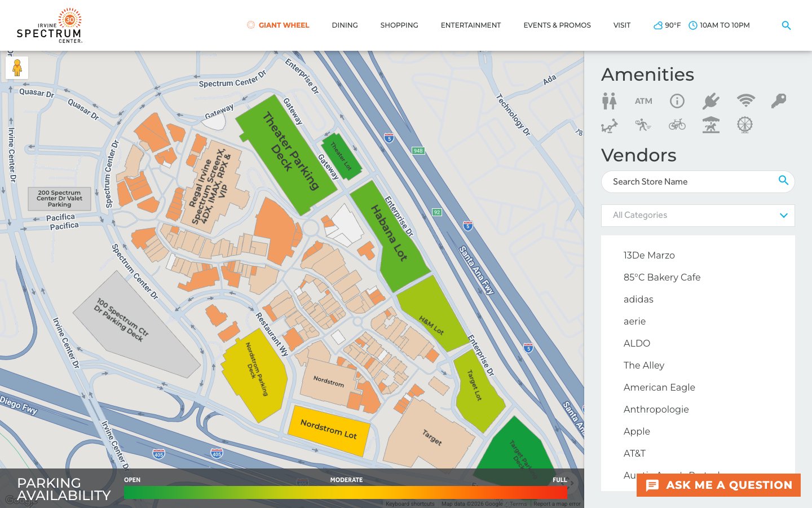Open the 85°C Bakery Cafe vendor link
This screenshot has width=812, height=508.
(662, 277)
